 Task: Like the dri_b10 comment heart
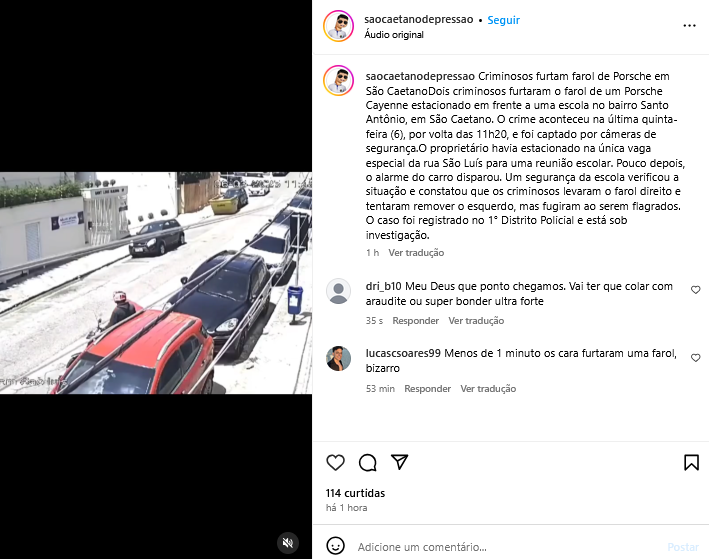[x=695, y=290]
